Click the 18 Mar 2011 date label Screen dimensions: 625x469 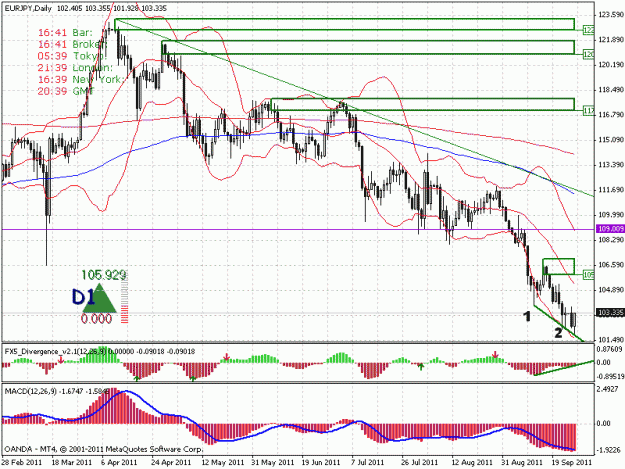tap(72, 462)
